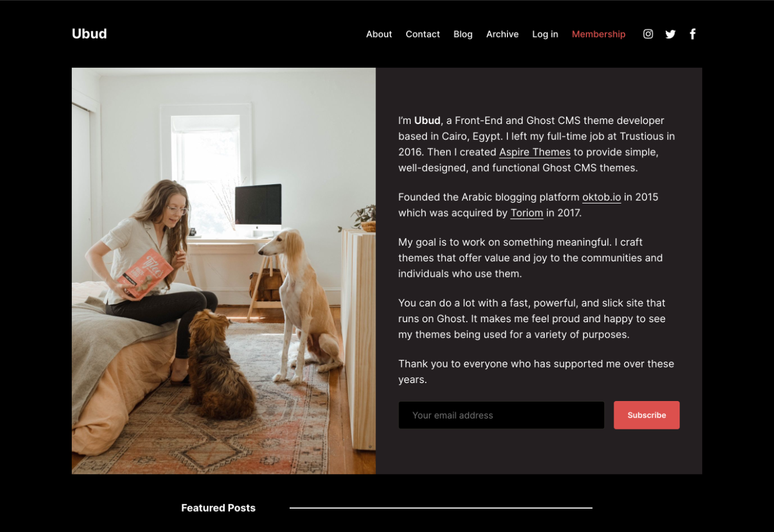Select the Log in link
This screenshot has width=774, height=532.
pos(545,34)
